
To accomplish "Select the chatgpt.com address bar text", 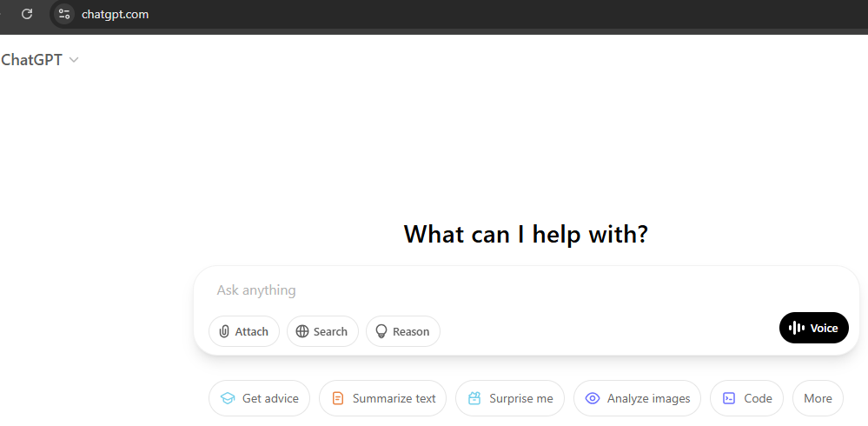I will pyautogui.click(x=116, y=15).
